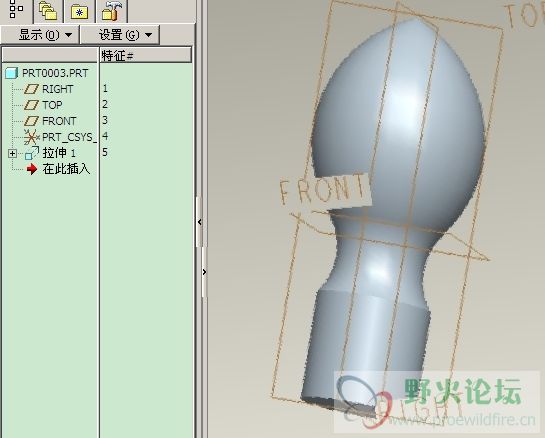The image size is (545, 438).
Task: Select the PRT_CSYS coordinate system icon
Action: pos(32,137)
